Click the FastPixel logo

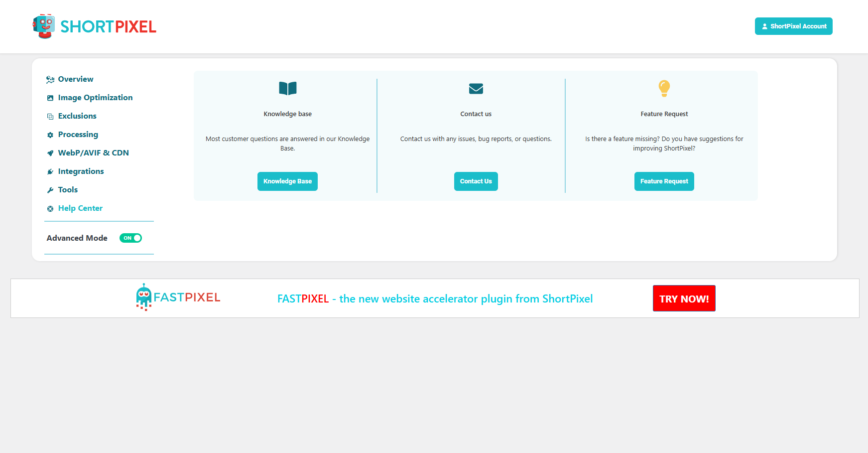(x=178, y=298)
